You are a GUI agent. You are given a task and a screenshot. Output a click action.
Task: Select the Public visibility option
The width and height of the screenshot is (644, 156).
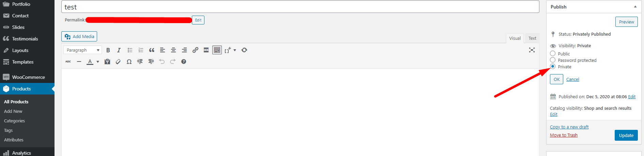click(x=553, y=53)
